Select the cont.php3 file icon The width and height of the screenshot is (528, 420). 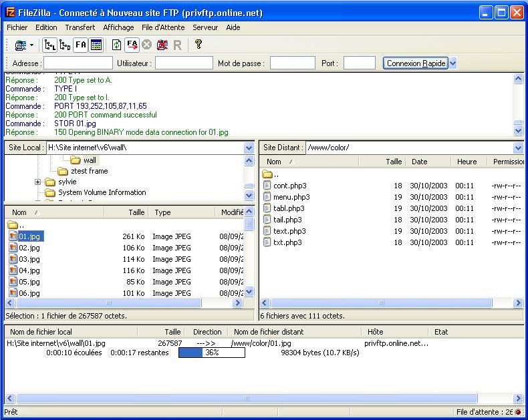pyautogui.click(x=267, y=186)
